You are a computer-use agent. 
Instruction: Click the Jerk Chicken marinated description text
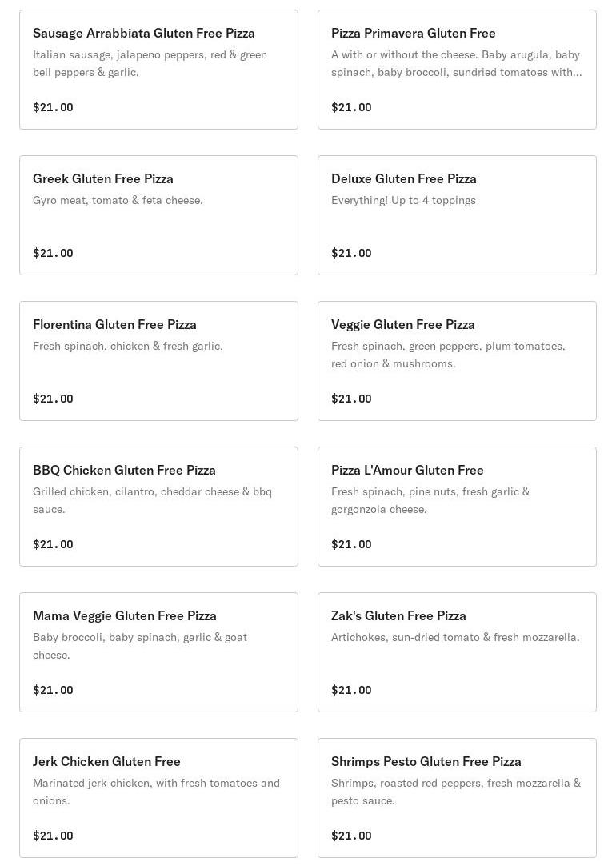(x=156, y=792)
